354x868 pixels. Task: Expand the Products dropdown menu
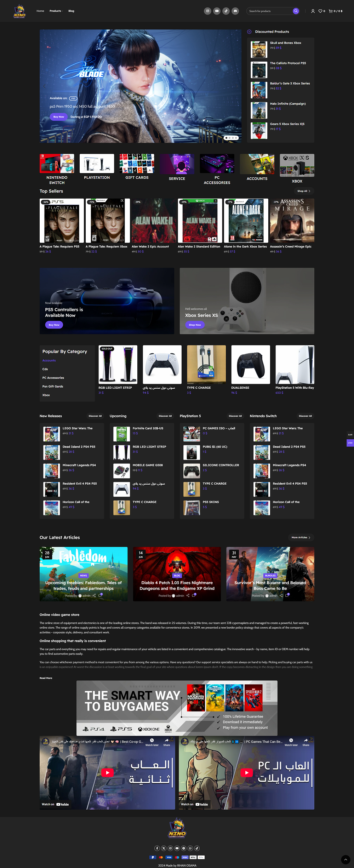56,11
